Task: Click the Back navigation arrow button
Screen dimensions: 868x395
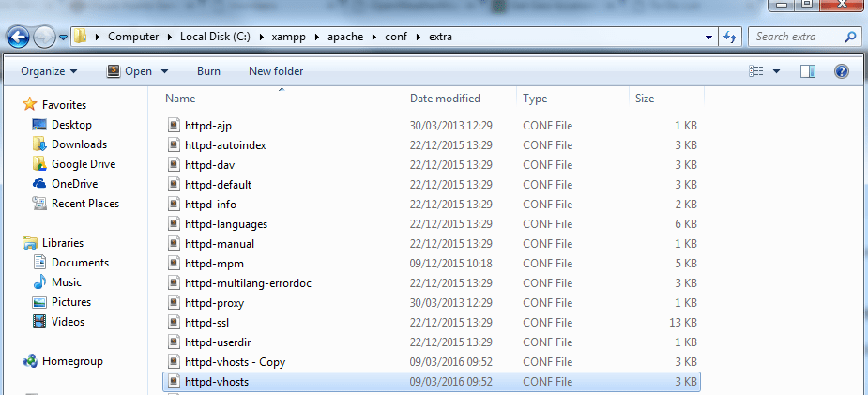Action: 19,38
